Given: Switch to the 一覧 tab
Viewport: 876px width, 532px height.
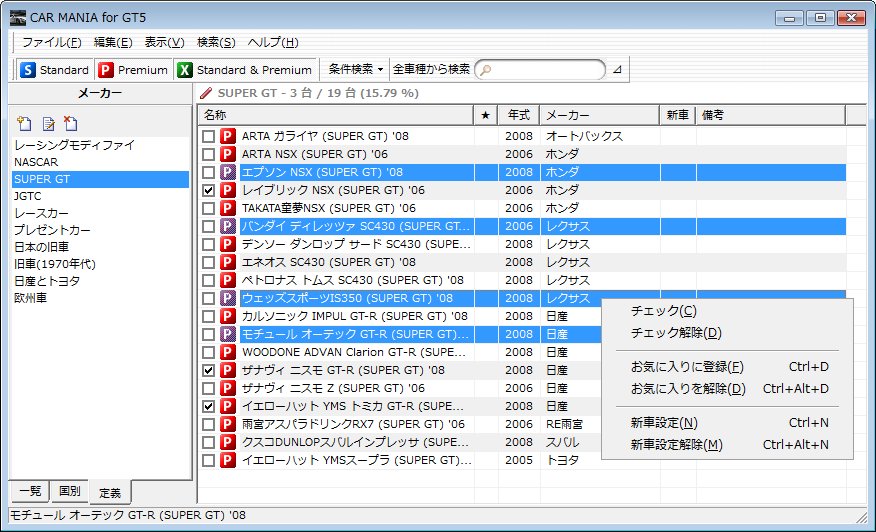Looking at the screenshot, I should click(30, 491).
